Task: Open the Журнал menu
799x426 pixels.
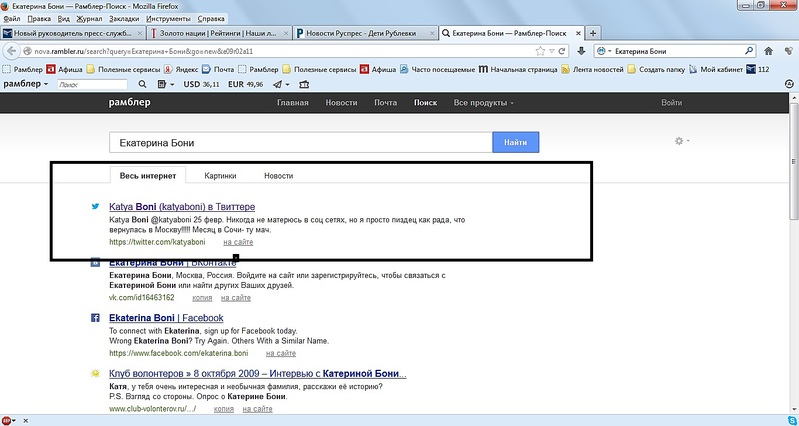Action: (x=89, y=19)
